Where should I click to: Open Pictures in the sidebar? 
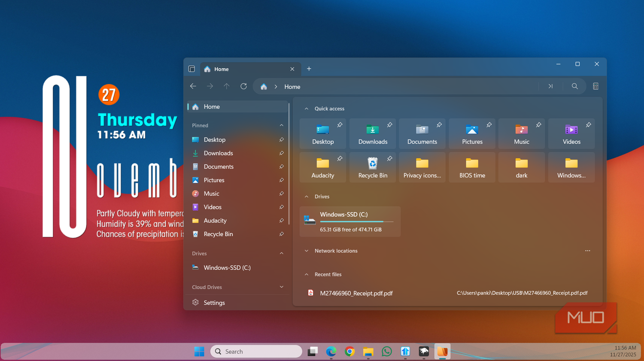coord(237,180)
